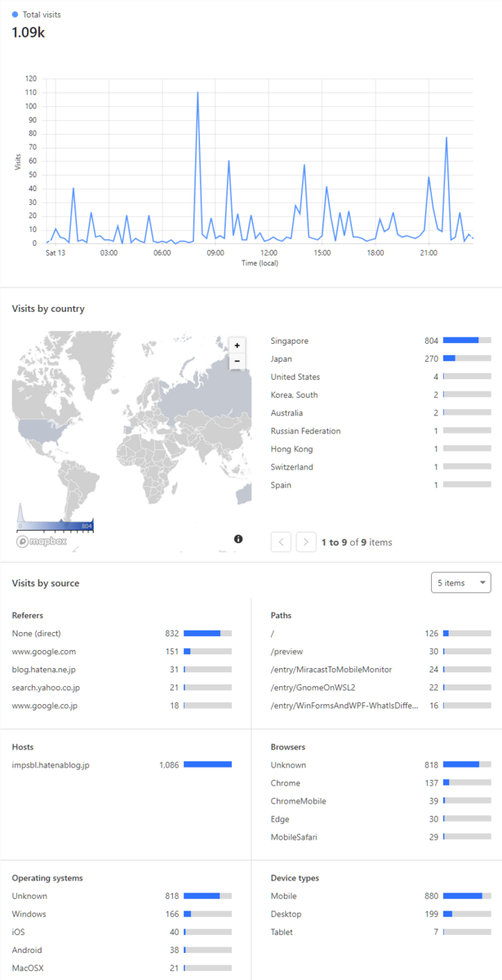The height and width of the screenshot is (980, 502).
Task: Click the Visits by source heading
Action: click(46, 583)
